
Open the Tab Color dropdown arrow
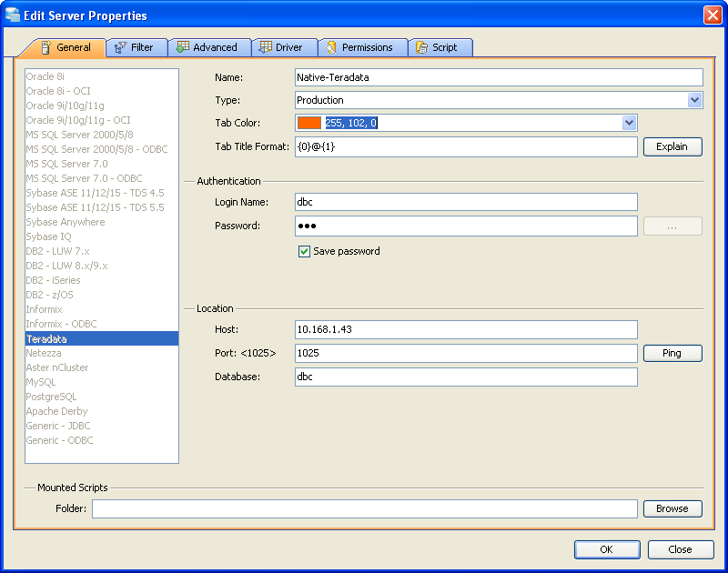tap(629, 123)
